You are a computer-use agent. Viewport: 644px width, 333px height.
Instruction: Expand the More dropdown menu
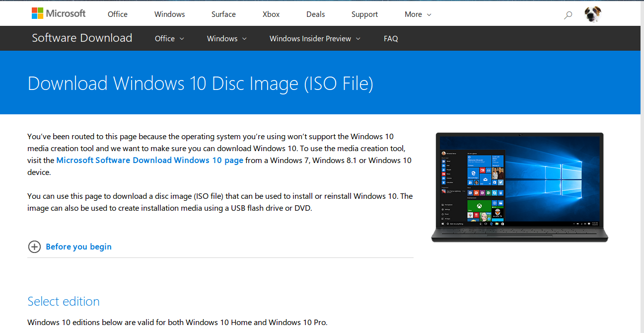tap(418, 14)
